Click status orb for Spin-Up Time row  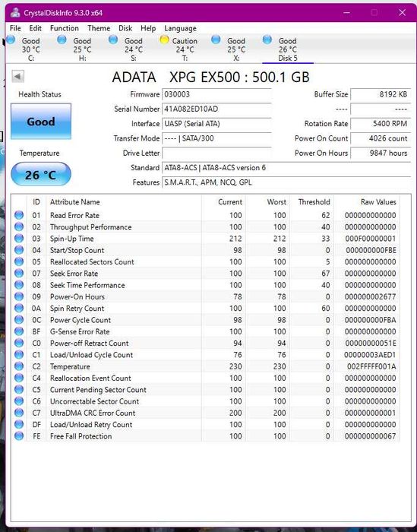(19, 238)
